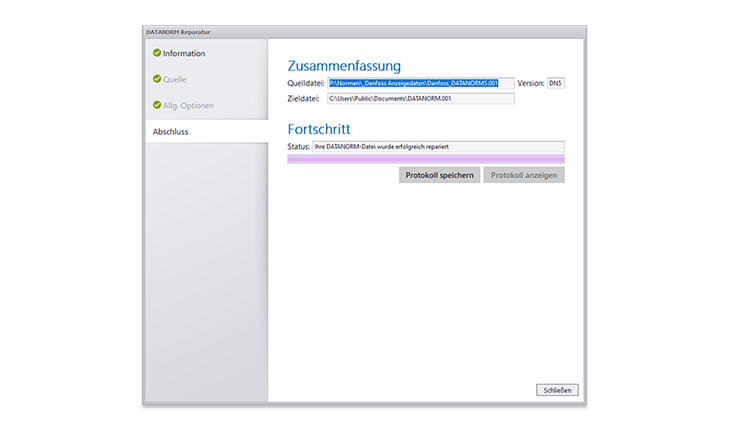Click the Zusammenfassung heading
The image size is (729, 430).
tap(344, 66)
